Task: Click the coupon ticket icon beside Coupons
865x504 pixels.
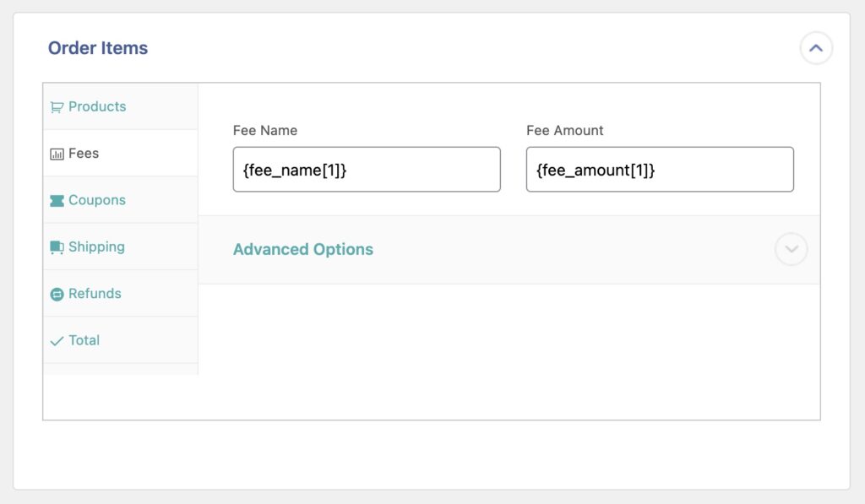Action: click(57, 200)
